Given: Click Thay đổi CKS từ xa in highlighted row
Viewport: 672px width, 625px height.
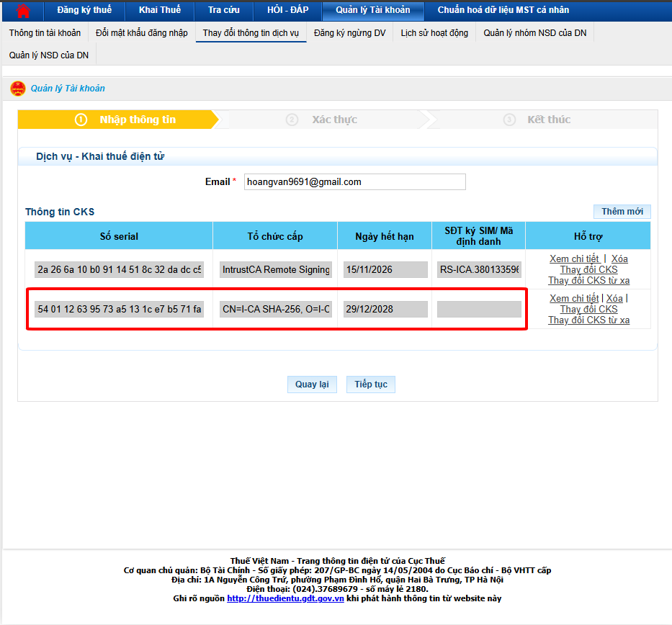Looking at the screenshot, I should pos(588,320).
